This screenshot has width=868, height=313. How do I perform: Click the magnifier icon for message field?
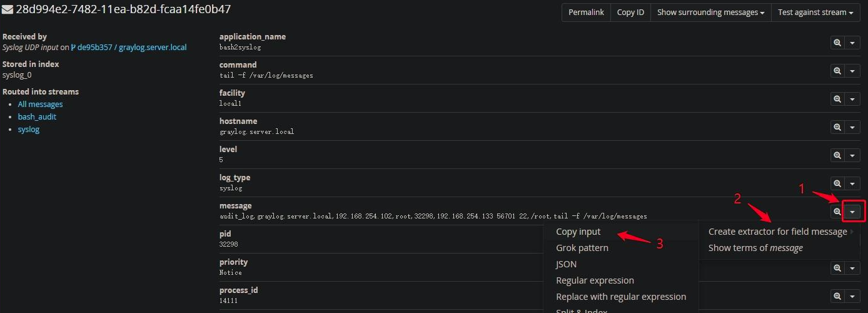[x=837, y=212]
